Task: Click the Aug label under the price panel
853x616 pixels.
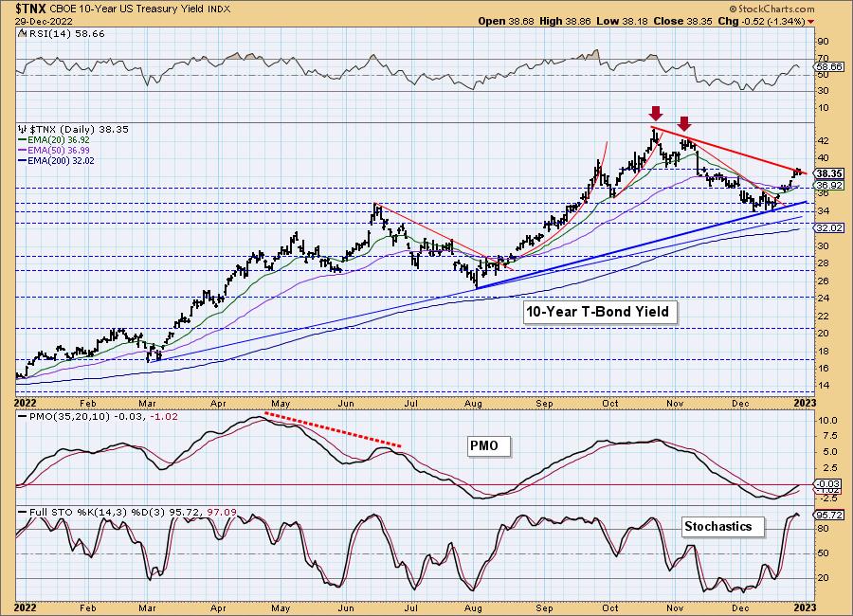Action: click(474, 403)
